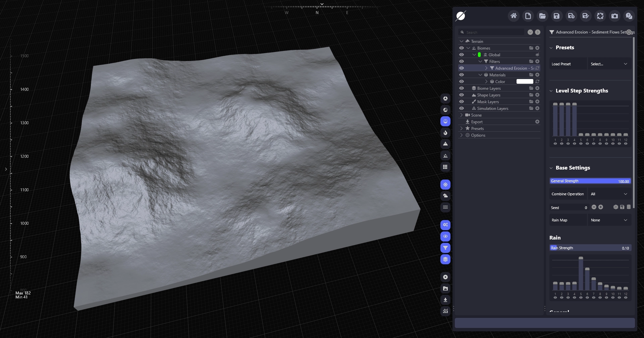Screen dimensions: 644x338
Task: Hide the Biomes row using eye icon
Action: point(462,48)
